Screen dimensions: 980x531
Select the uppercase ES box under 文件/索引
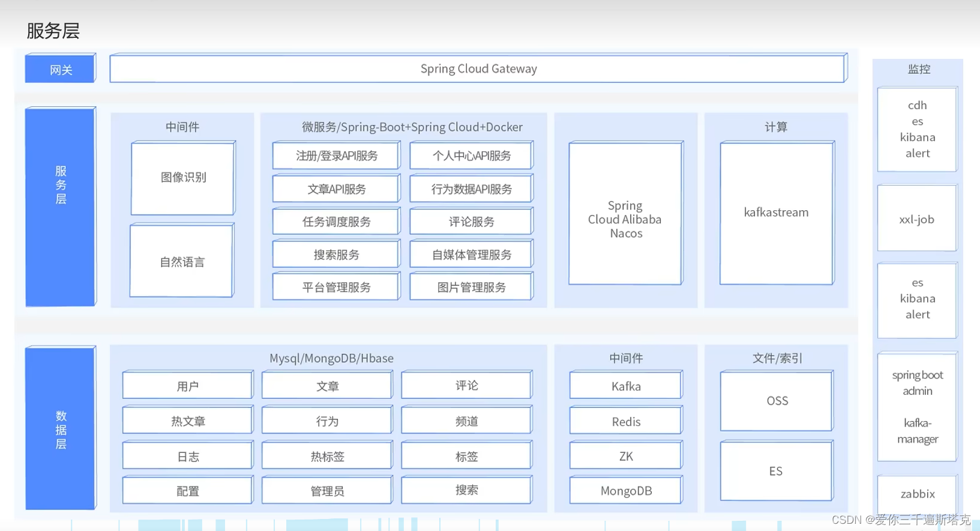[x=777, y=471]
